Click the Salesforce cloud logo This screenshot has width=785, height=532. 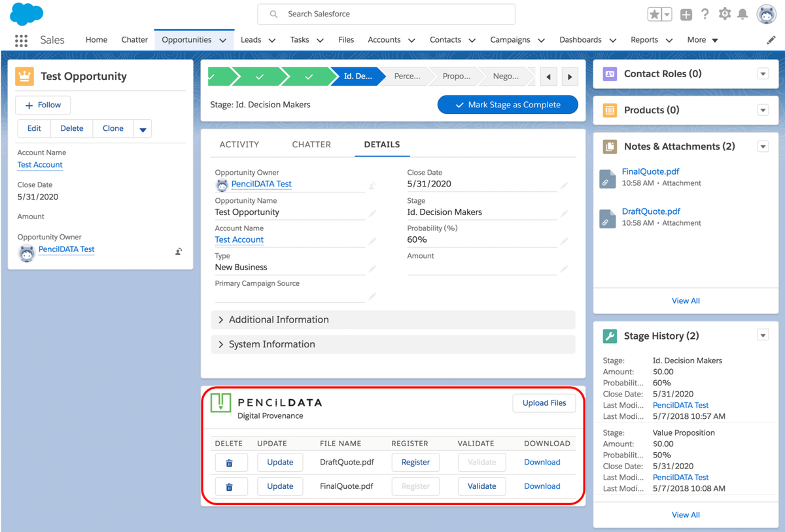(27, 14)
